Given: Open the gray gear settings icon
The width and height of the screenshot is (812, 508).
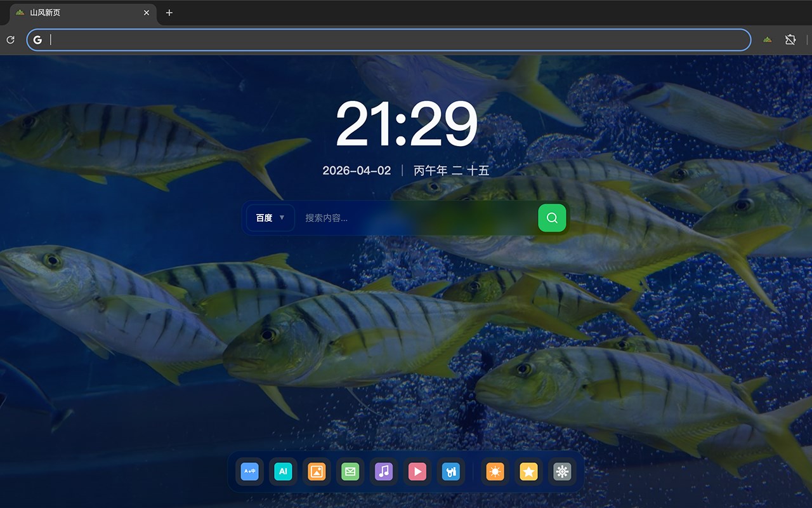Looking at the screenshot, I should coord(562,472).
